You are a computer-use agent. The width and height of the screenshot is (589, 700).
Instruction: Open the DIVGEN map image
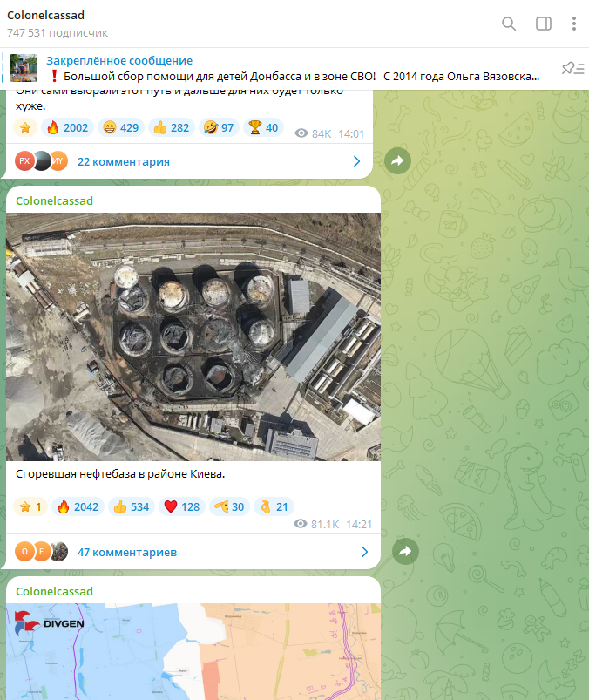(193, 651)
